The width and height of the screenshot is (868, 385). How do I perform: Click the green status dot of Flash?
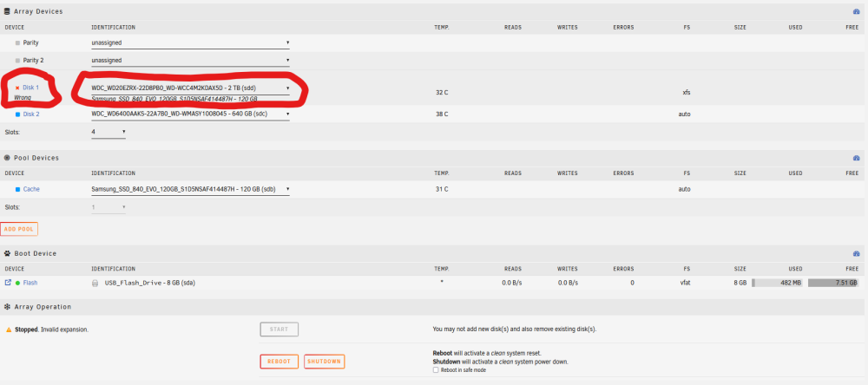17,283
